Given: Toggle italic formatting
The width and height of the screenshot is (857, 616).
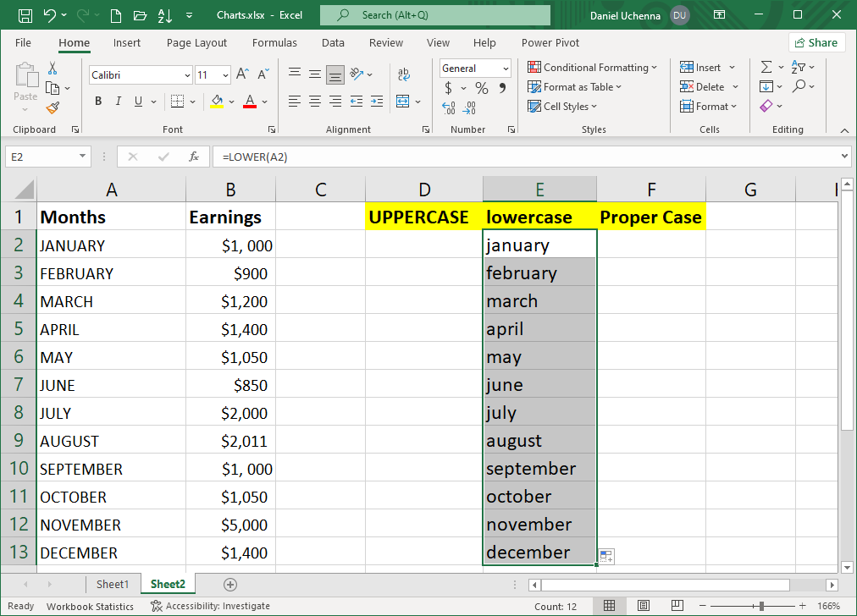Looking at the screenshot, I should coord(118,101).
